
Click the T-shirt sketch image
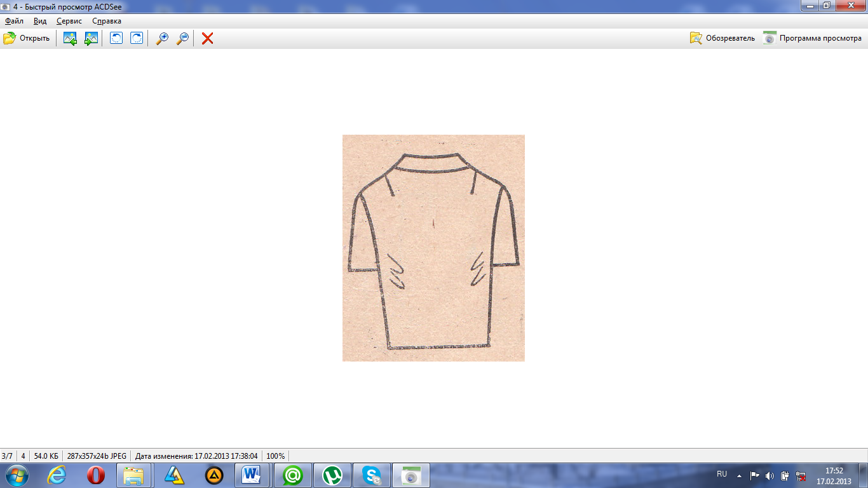(433, 248)
